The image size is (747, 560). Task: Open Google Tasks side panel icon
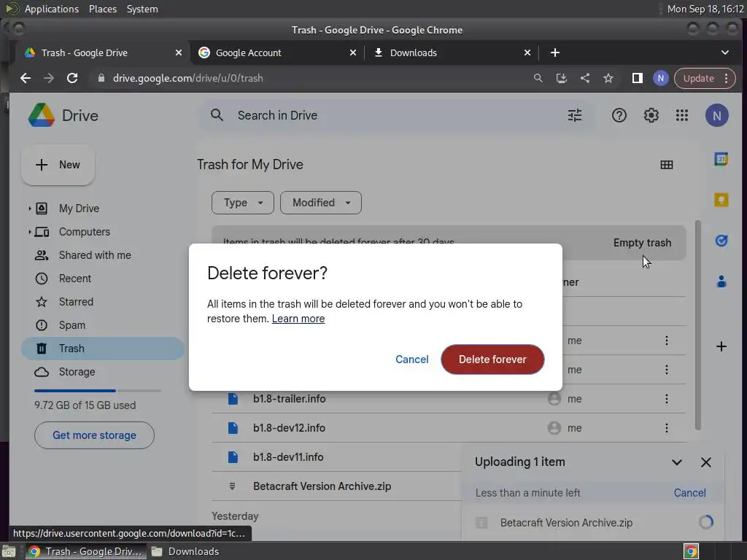[x=721, y=241]
